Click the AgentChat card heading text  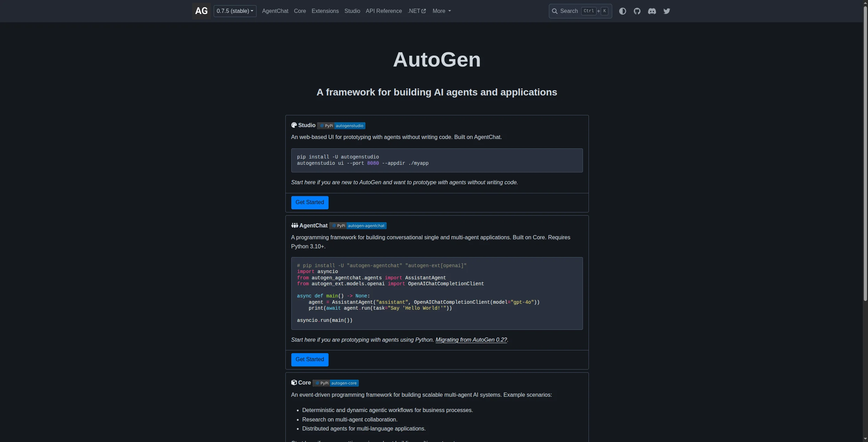pos(313,226)
